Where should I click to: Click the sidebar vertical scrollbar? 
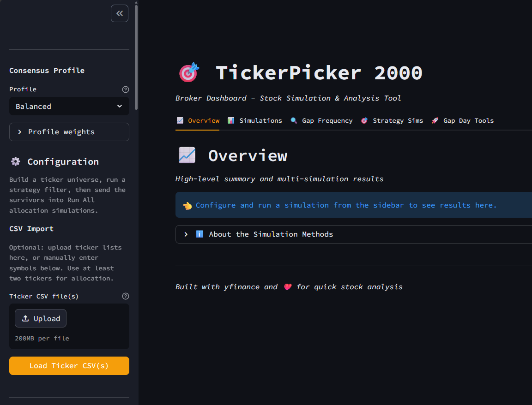136,58
